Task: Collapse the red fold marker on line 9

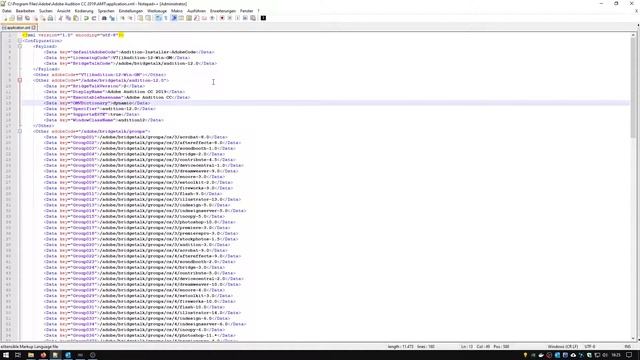Action: [x=20, y=80]
